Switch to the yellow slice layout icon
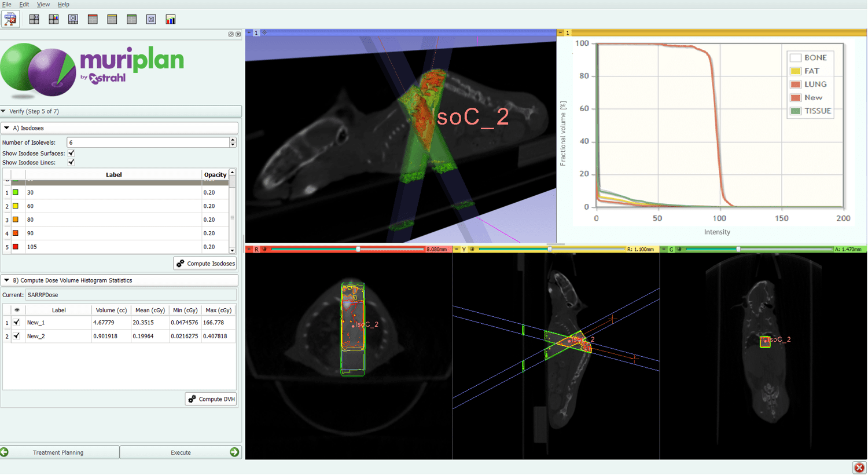868x475 pixels. point(112,19)
